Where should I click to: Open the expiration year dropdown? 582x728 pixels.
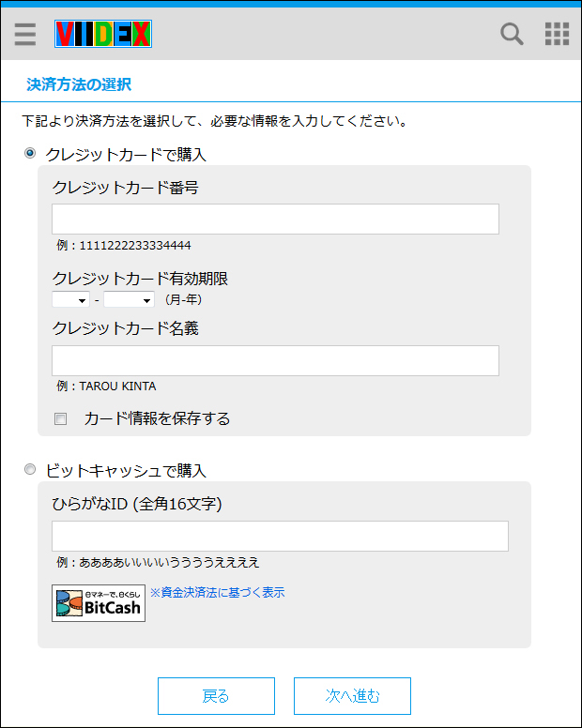coord(130,300)
